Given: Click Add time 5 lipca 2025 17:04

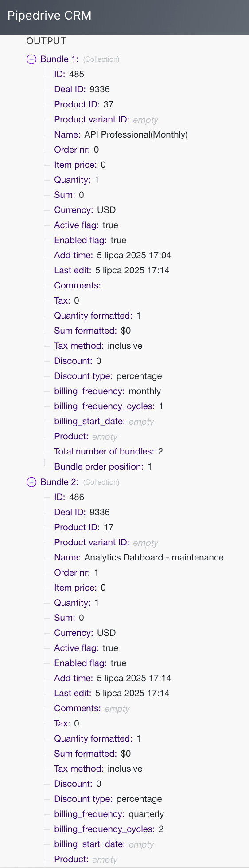Looking at the screenshot, I should 113,255.
